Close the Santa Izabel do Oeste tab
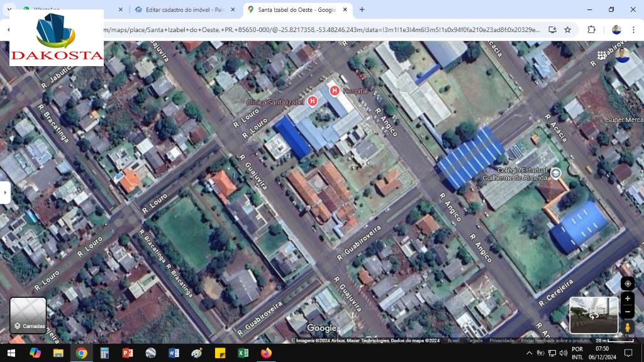 (345, 9)
